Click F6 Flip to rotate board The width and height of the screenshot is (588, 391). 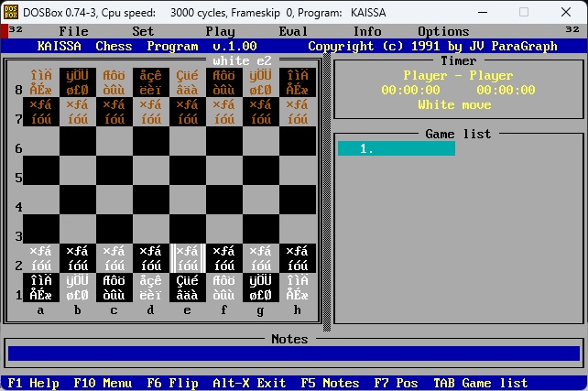172,383
